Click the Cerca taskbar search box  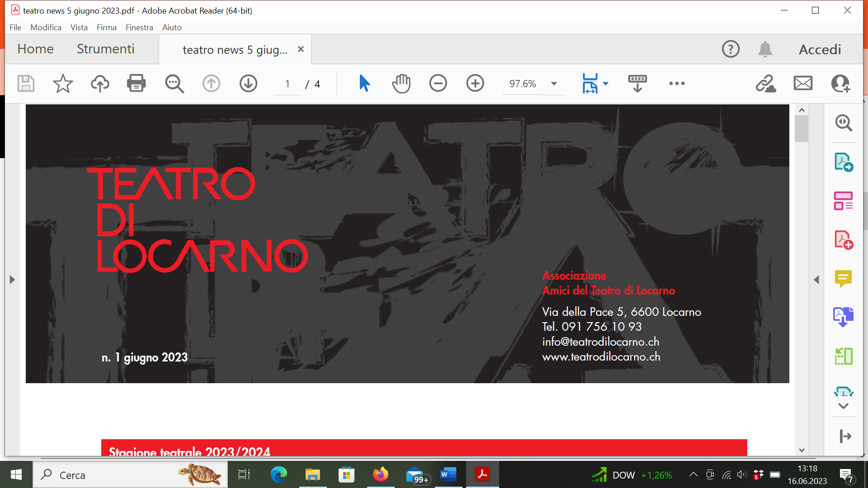pyautogui.click(x=130, y=475)
